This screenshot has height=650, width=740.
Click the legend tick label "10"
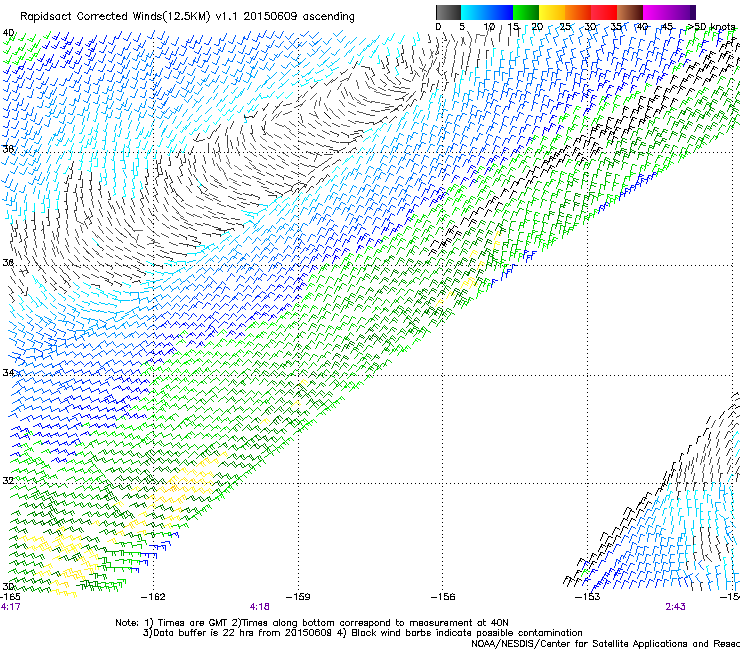489,26
